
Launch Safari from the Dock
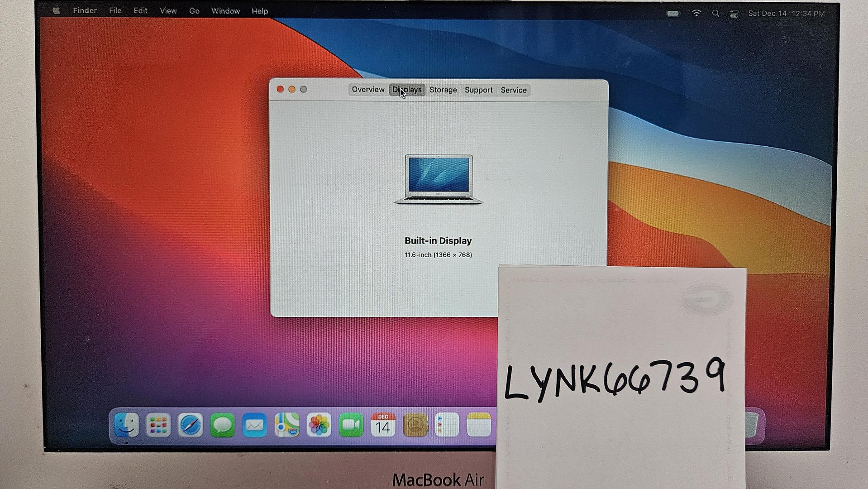tap(190, 425)
